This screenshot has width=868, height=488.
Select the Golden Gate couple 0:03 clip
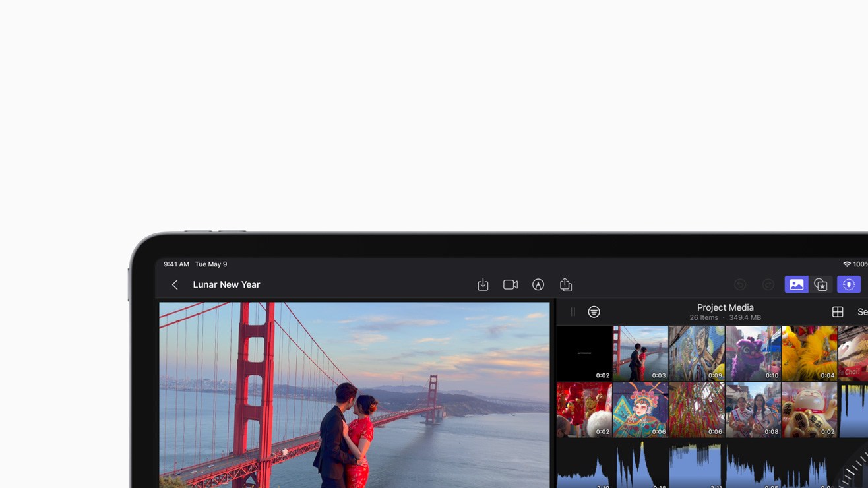[x=640, y=353]
